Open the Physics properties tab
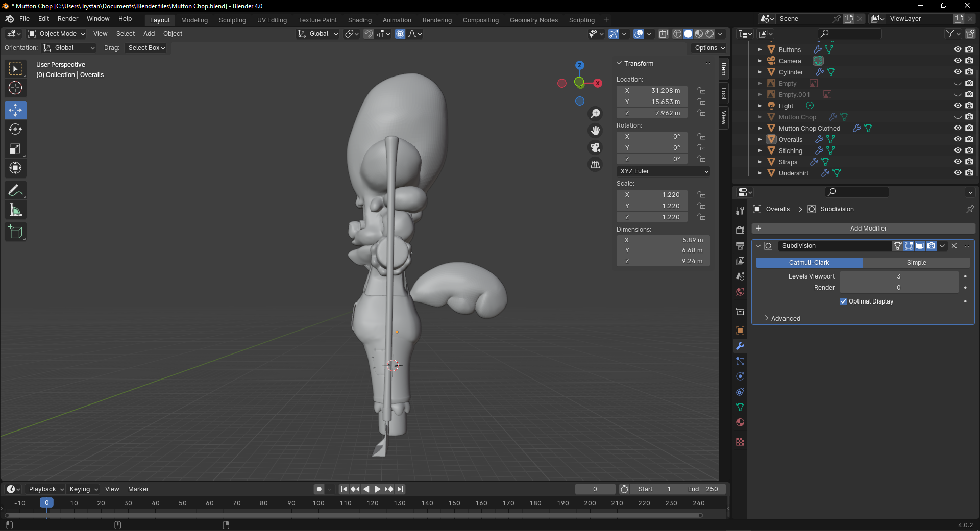This screenshot has height=531, width=980. pyautogui.click(x=740, y=376)
